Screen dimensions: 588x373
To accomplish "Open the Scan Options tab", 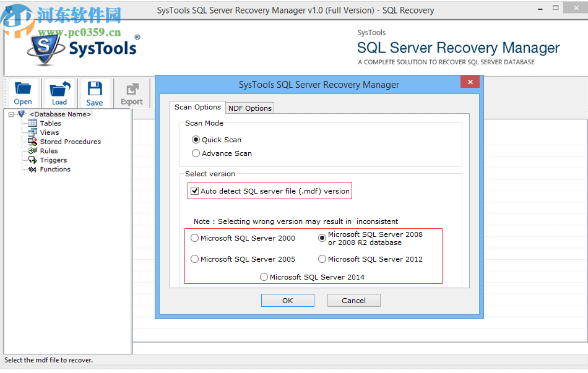I will pyautogui.click(x=198, y=107).
